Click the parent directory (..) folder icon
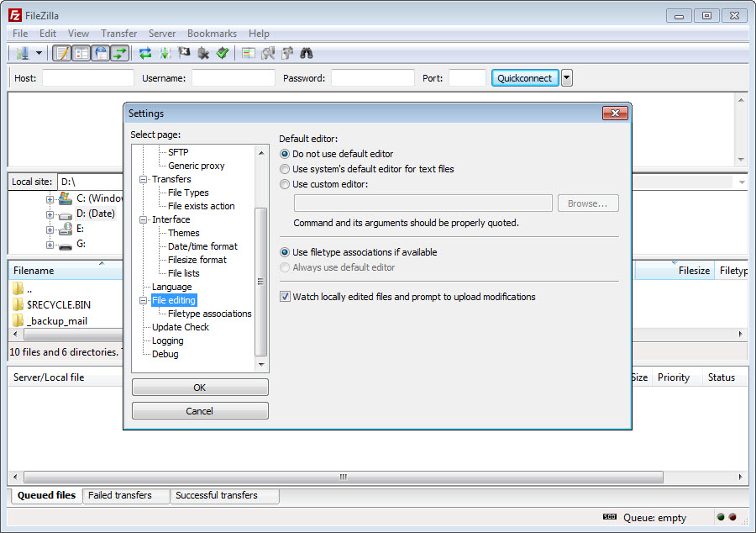 pyautogui.click(x=18, y=288)
